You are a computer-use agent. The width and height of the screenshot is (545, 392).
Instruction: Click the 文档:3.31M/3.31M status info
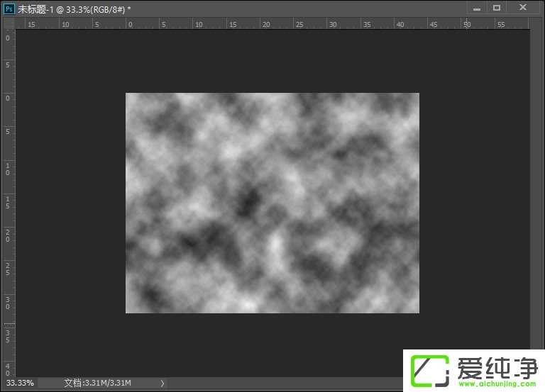[97, 383]
